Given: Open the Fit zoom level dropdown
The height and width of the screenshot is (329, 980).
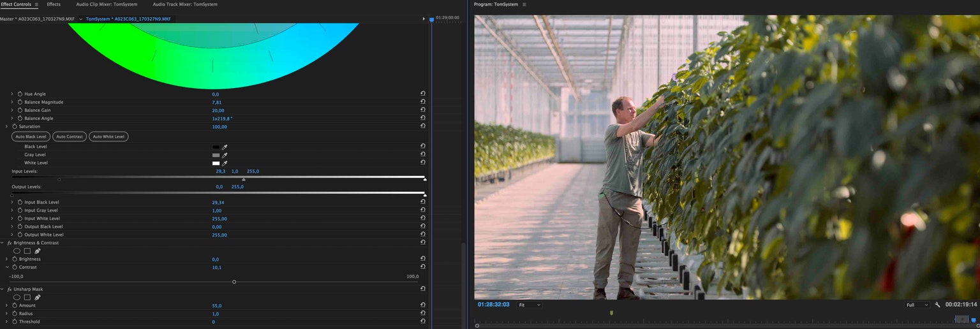Looking at the screenshot, I should (530, 305).
